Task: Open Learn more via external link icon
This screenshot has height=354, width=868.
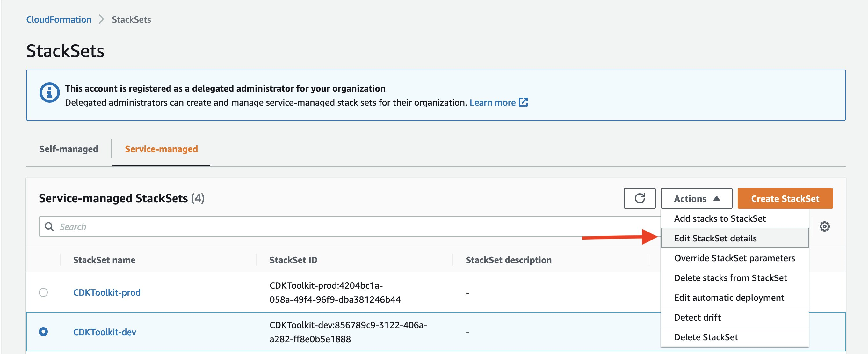Action: click(524, 102)
